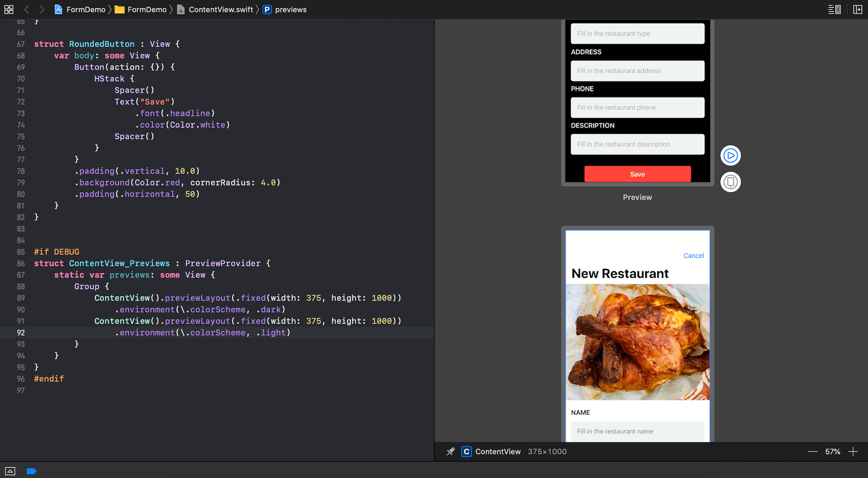This screenshot has width=868, height=478.
Task: Toggle the blue breakpoints indicator
Action: [x=31, y=471]
